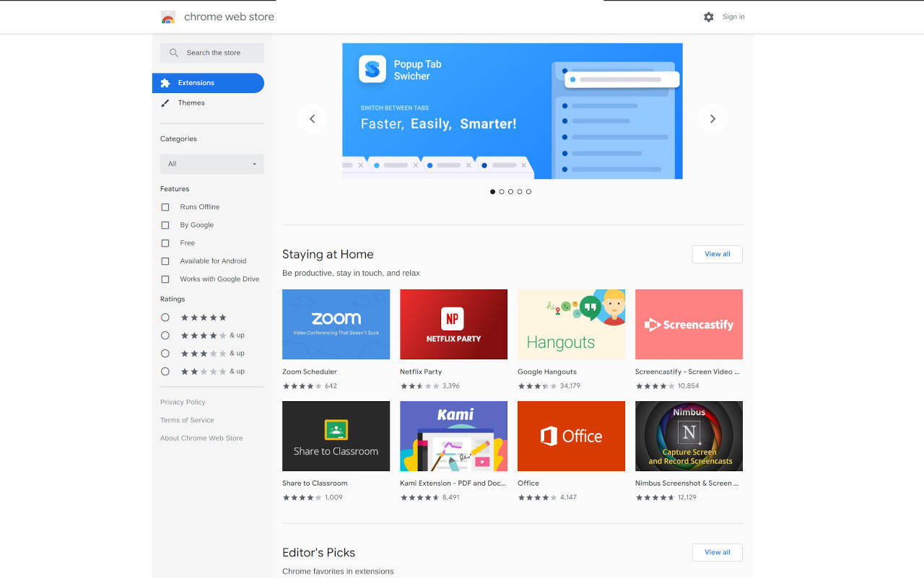The image size is (924, 578).
Task: Click the 8,491 rating count
Action: click(x=451, y=497)
